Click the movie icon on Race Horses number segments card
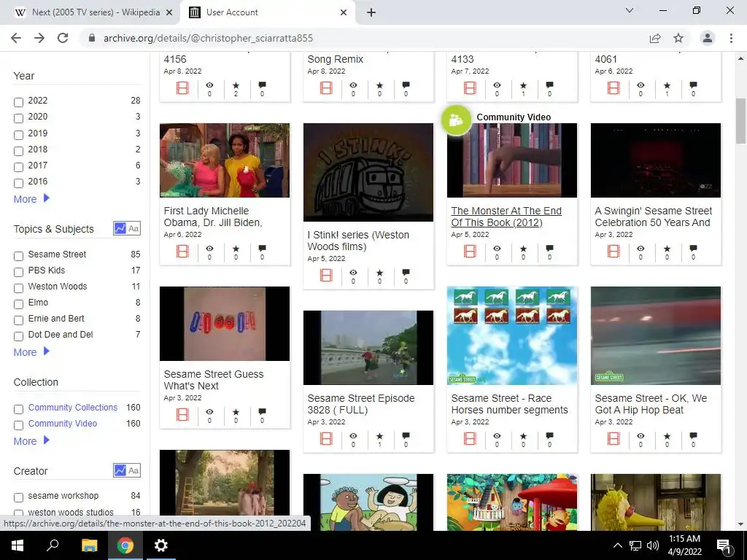The width and height of the screenshot is (747, 560). pyautogui.click(x=470, y=438)
